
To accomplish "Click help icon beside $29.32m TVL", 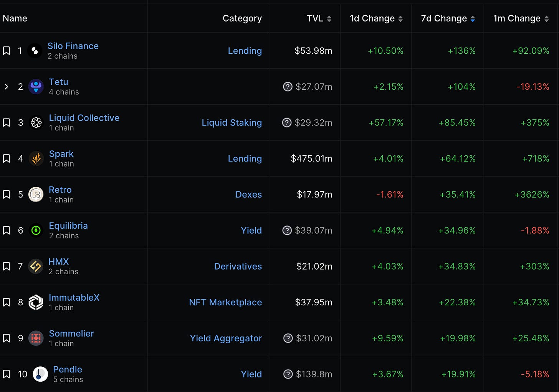I will point(287,123).
